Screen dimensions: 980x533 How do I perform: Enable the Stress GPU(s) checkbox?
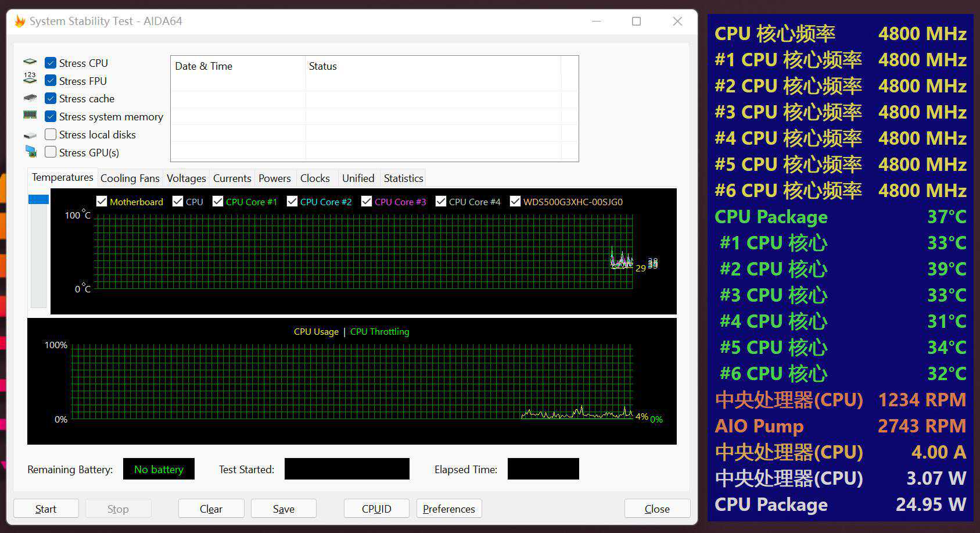(51, 152)
